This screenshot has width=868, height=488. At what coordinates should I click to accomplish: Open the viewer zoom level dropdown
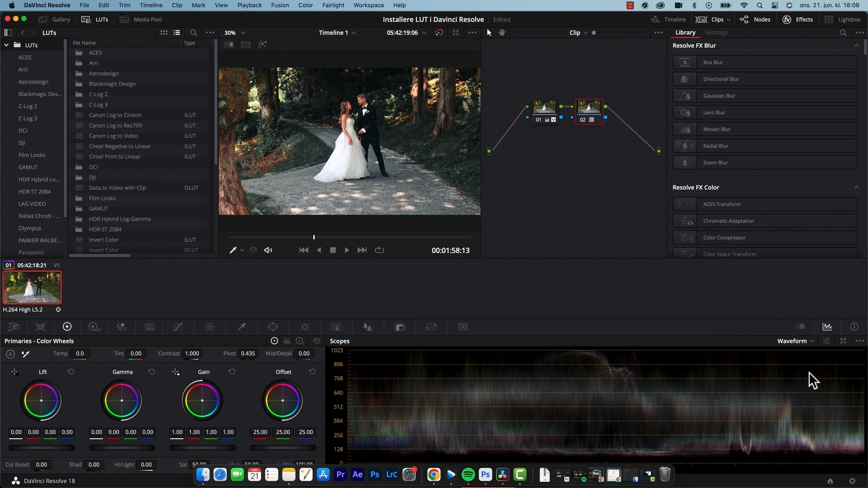(234, 33)
